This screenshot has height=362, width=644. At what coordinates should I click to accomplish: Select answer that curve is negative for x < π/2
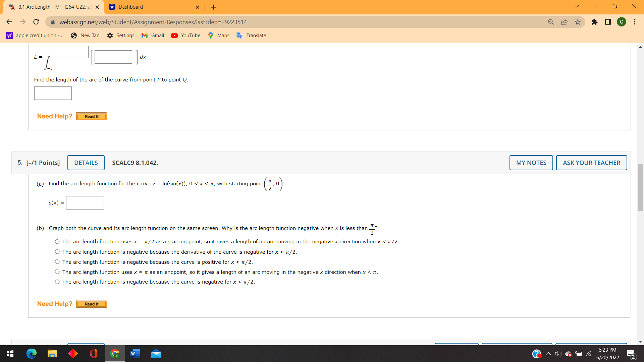(57, 282)
